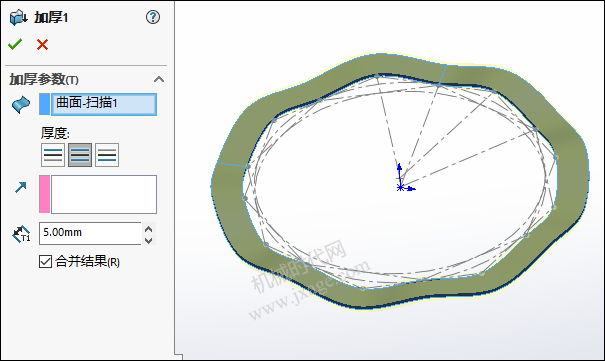Image resolution: width=605 pixels, height=361 pixels.
Task: Select thicken side two option
Action: tap(107, 155)
